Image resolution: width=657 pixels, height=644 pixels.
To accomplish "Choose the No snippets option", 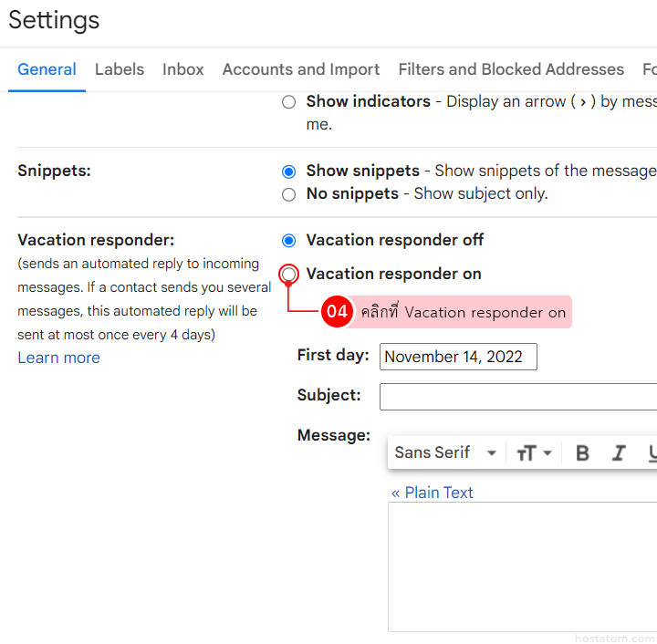I will pyautogui.click(x=289, y=194).
